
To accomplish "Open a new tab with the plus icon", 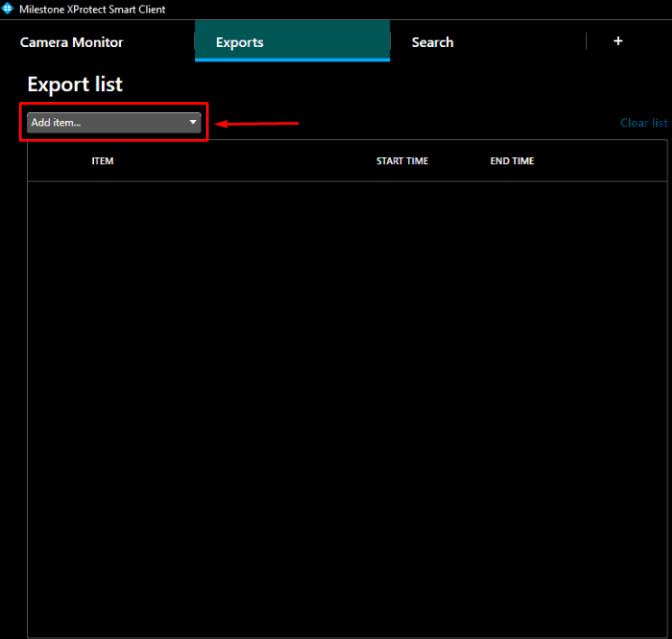I will pos(618,42).
